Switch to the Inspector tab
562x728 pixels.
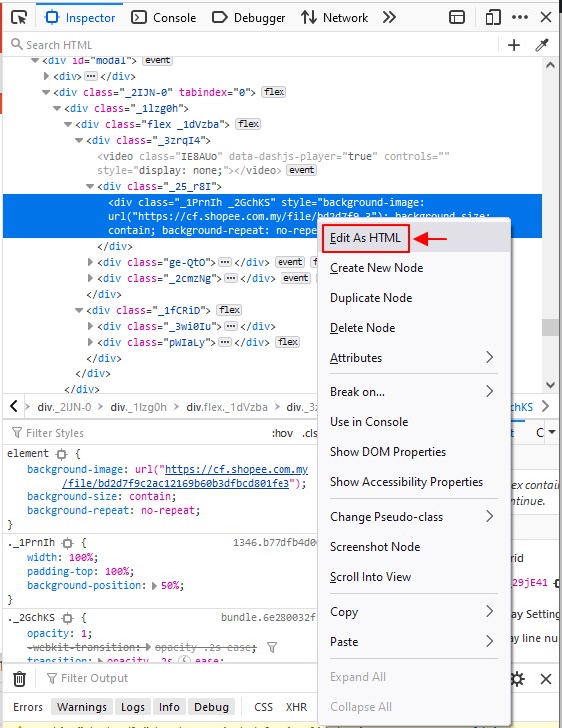79,18
